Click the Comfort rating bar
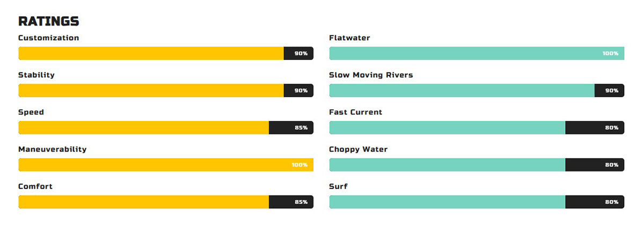 point(166,202)
